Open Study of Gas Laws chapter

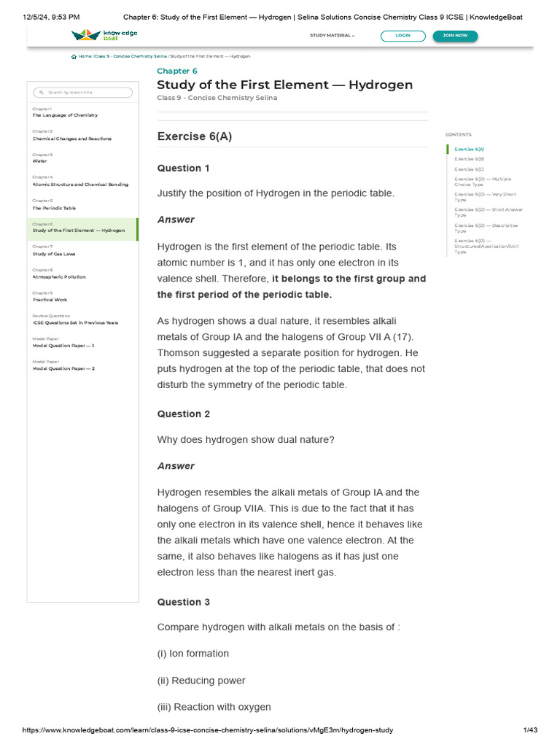point(54,254)
